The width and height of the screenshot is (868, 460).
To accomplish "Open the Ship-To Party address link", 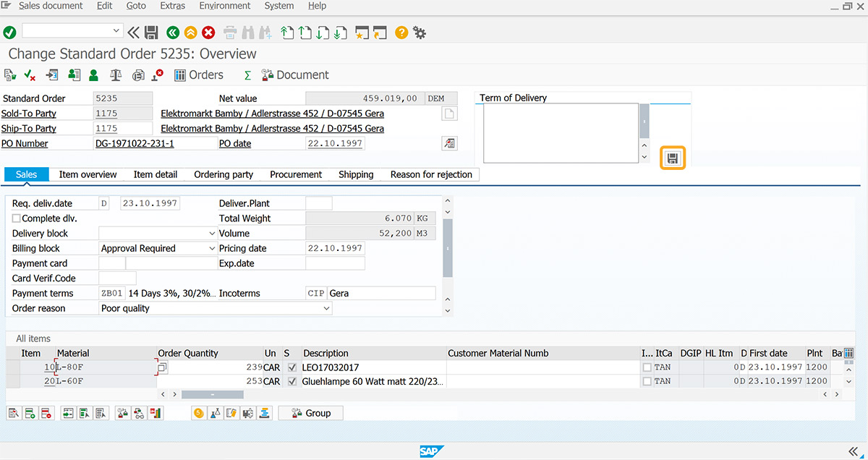I will tap(272, 129).
